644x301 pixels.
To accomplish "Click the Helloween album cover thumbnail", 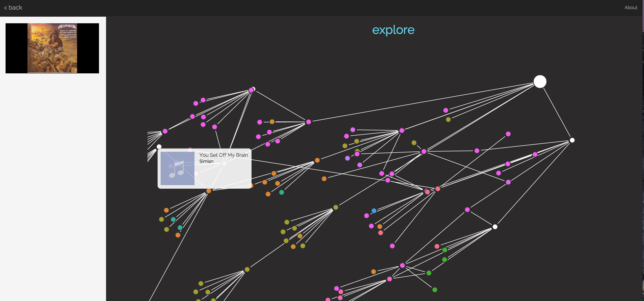I will coord(52,48).
